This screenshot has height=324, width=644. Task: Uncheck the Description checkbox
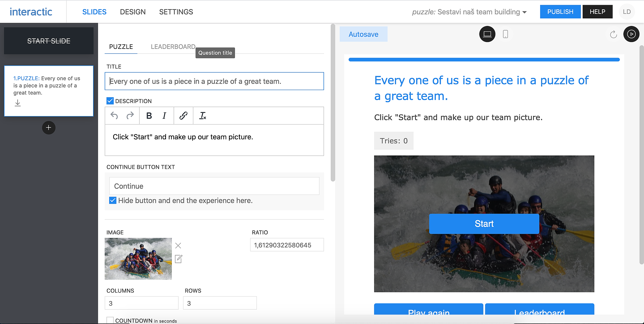[x=110, y=101]
